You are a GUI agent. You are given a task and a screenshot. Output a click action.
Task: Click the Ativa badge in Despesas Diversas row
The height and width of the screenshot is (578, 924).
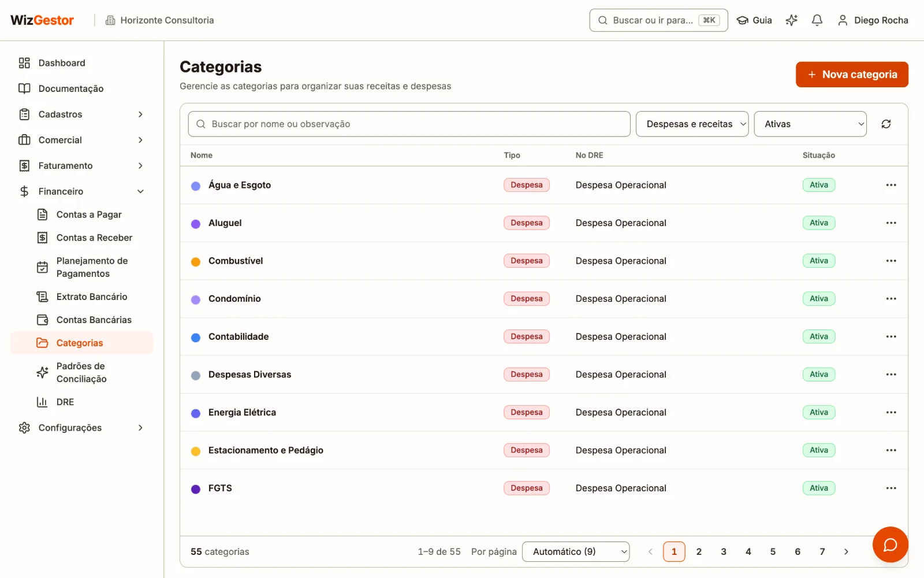[x=819, y=375]
